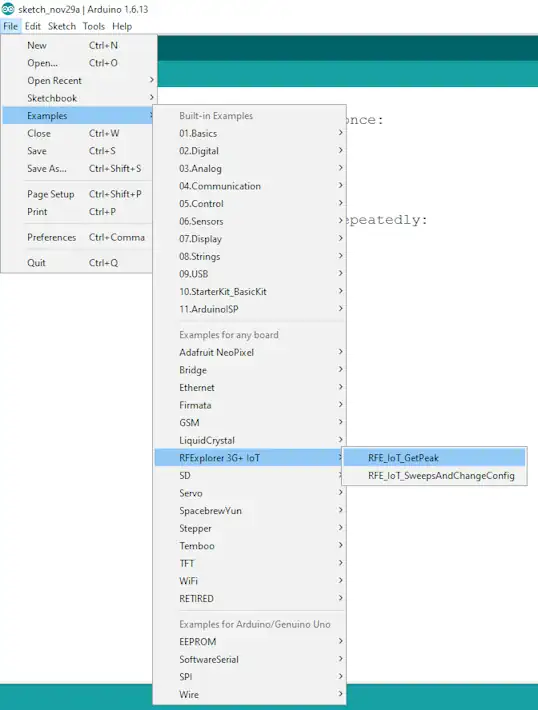Image resolution: width=538 pixels, height=710 pixels.
Task: Click the Arduino logo in title bar
Action: pyautogui.click(x=8, y=9)
